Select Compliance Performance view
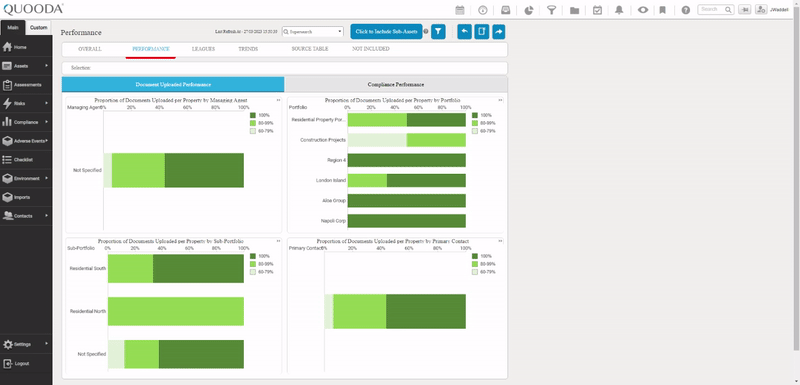Image resolution: width=800 pixels, height=385 pixels. tap(396, 85)
